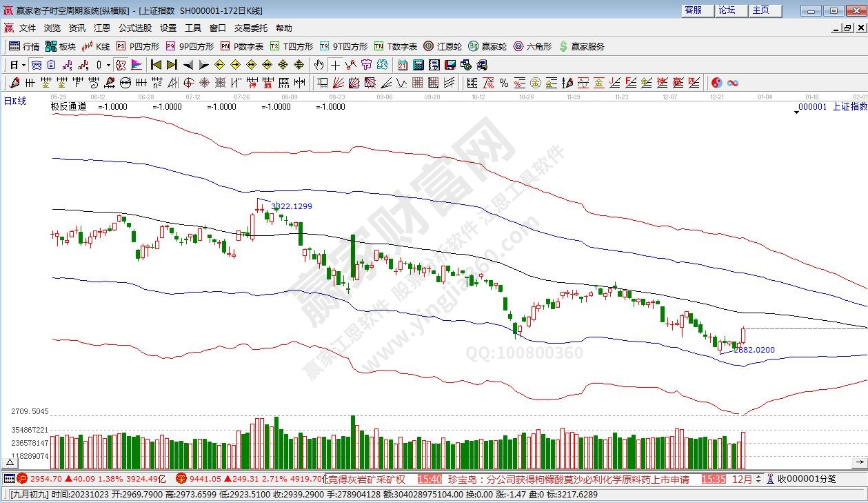Open the candlestick style dropdown arrow

(x=108, y=66)
